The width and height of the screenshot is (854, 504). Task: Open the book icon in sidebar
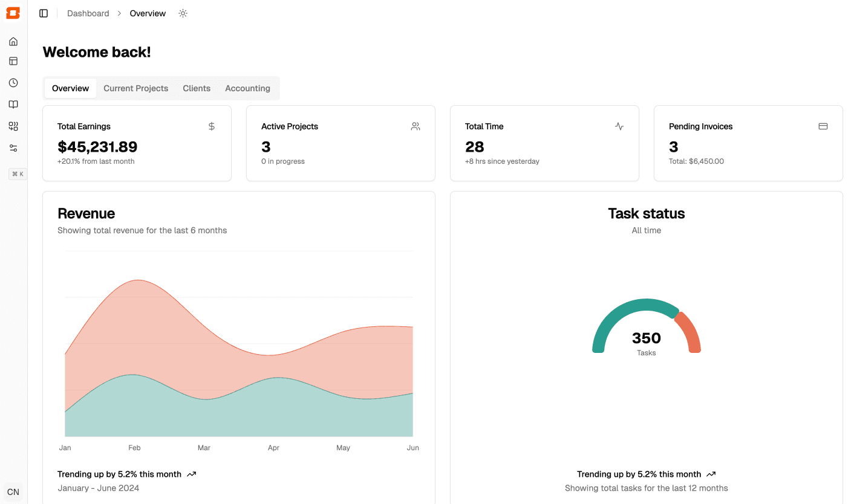coord(13,105)
